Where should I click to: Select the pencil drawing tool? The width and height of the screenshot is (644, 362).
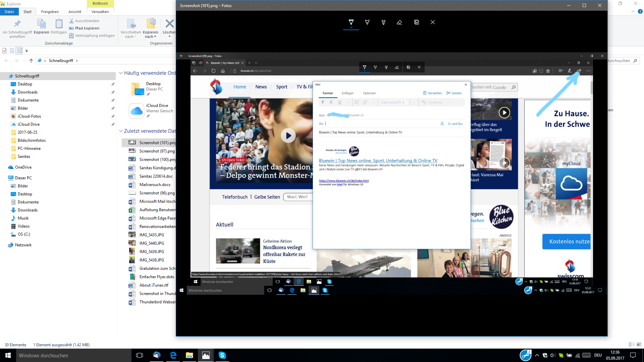click(x=367, y=22)
